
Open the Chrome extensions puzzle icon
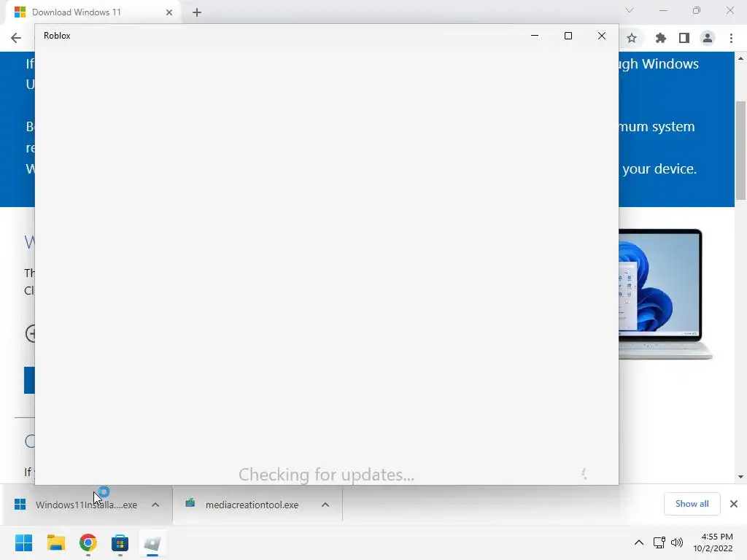660,38
